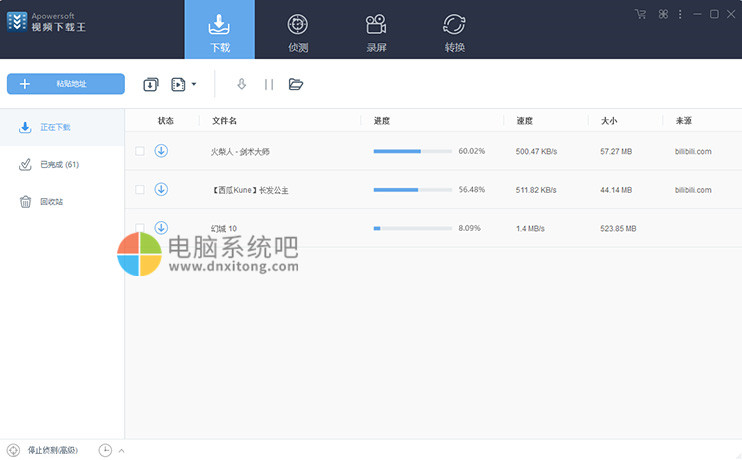This screenshot has height=460, width=742.
Task: Click the 已完成 checkmark icon in sidebar
Action: (25, 165)
